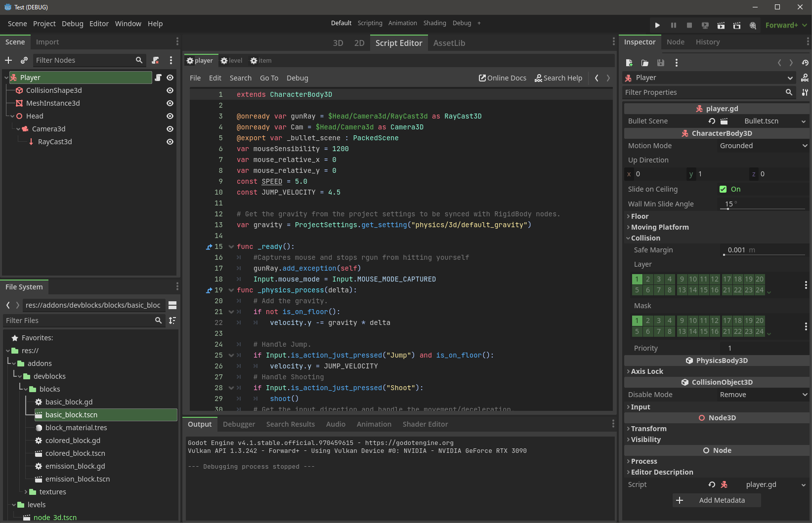
Task: Open the Forward+ renderer dropdown
Action: [x=785, y=25]
